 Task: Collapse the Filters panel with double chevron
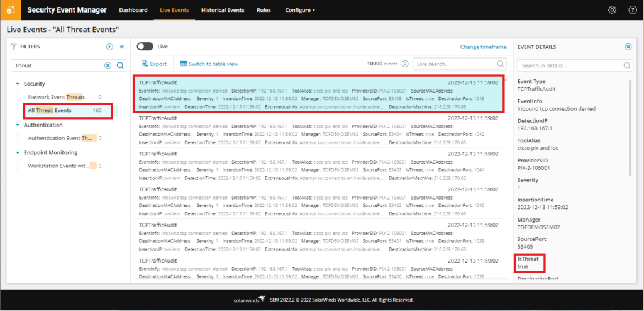coord(122,47)
